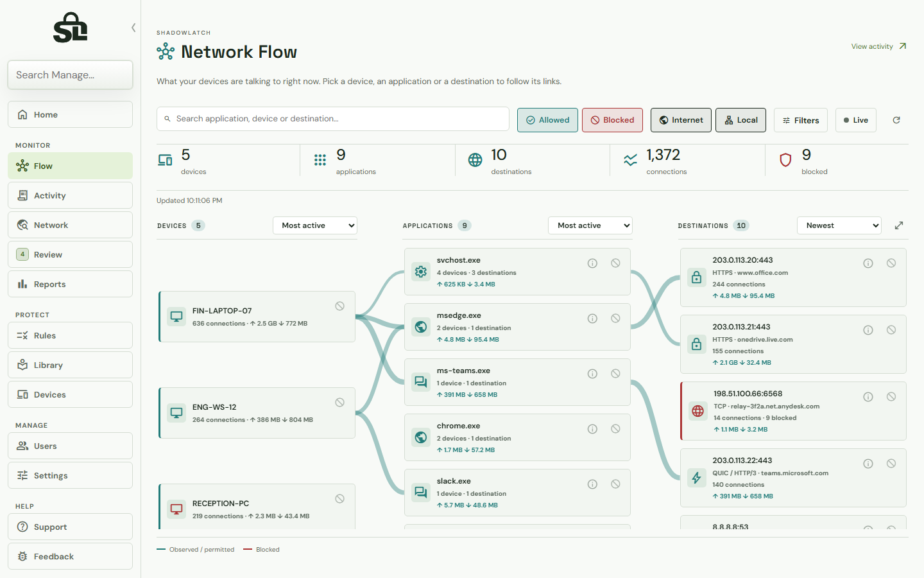Block the RECEPTION-PC device

coord(340,499)
